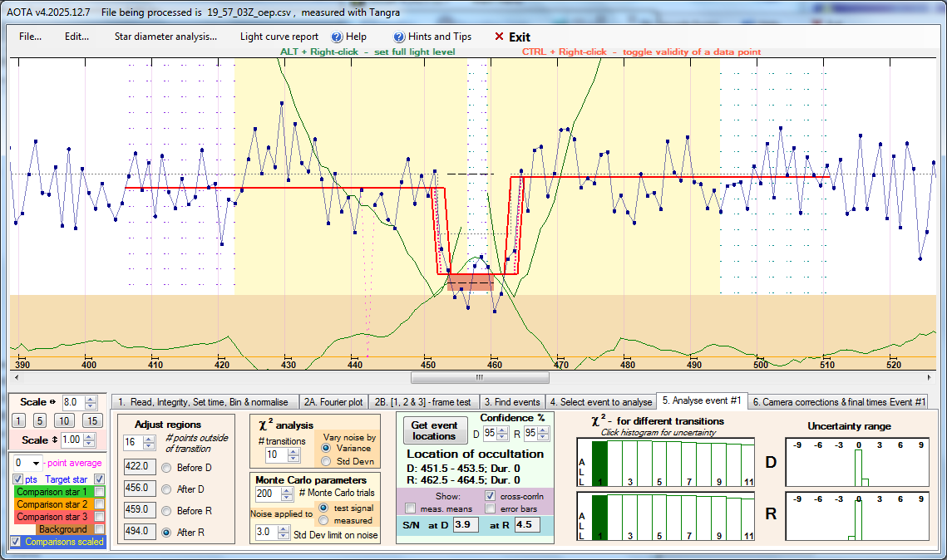Set horizontal scale with the 15 button

pos(93,420)
